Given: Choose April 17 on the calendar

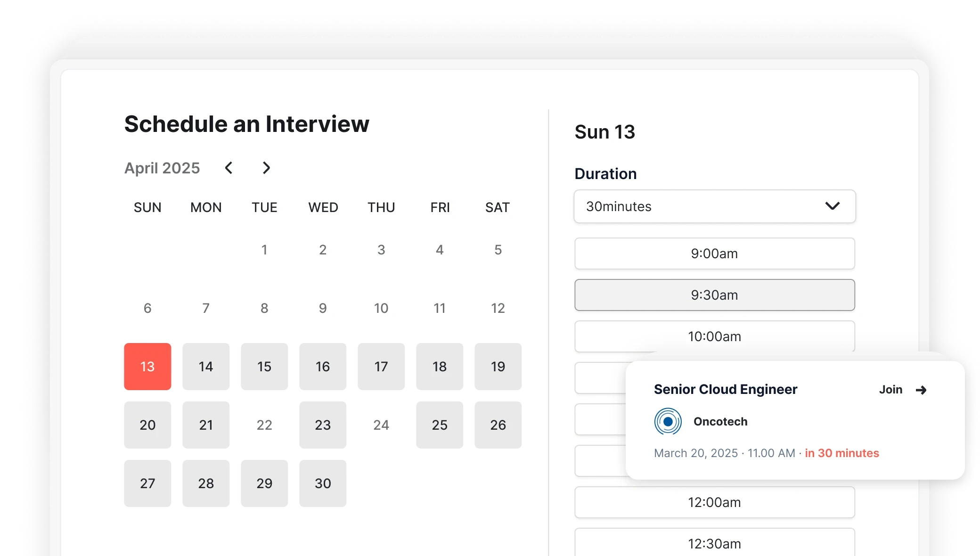Looking at the screenshot, I should click(x=381, y=367).
